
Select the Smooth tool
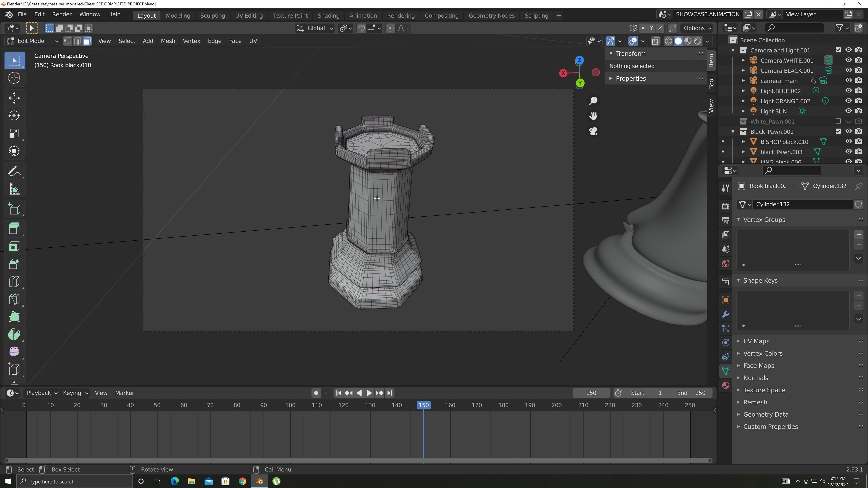pyautogui.click(x=14, y=352)
